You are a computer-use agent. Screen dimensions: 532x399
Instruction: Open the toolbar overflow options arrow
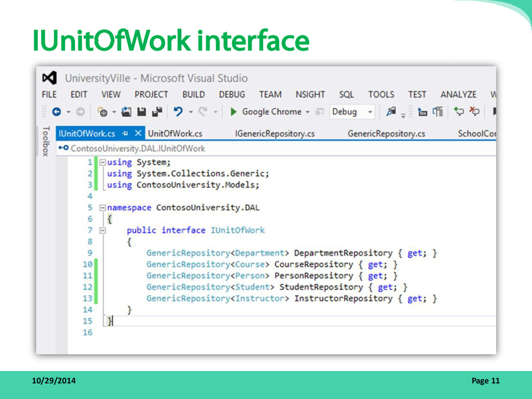pyautogui.click(x=403, y=116)
